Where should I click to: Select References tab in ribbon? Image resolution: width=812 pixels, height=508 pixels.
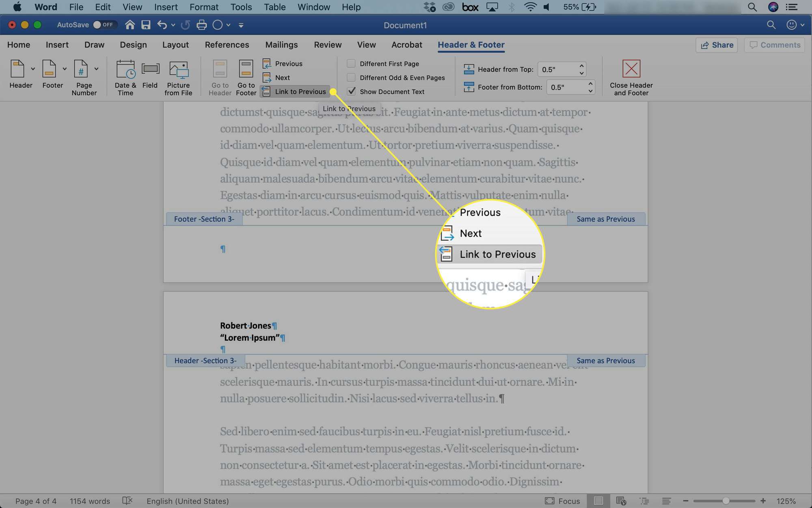click(x=227, y=44)
